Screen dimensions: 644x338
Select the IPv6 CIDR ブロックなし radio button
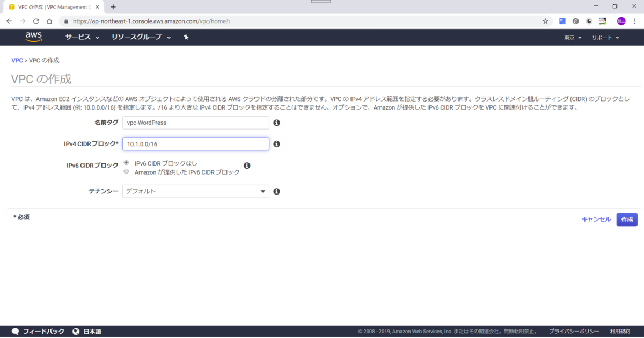[126, 162]
